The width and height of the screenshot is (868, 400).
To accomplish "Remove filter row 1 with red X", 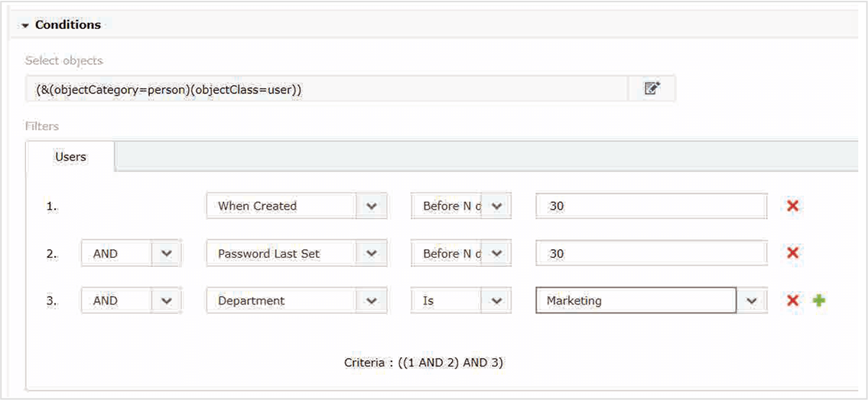I will click(x=793, y=206).
